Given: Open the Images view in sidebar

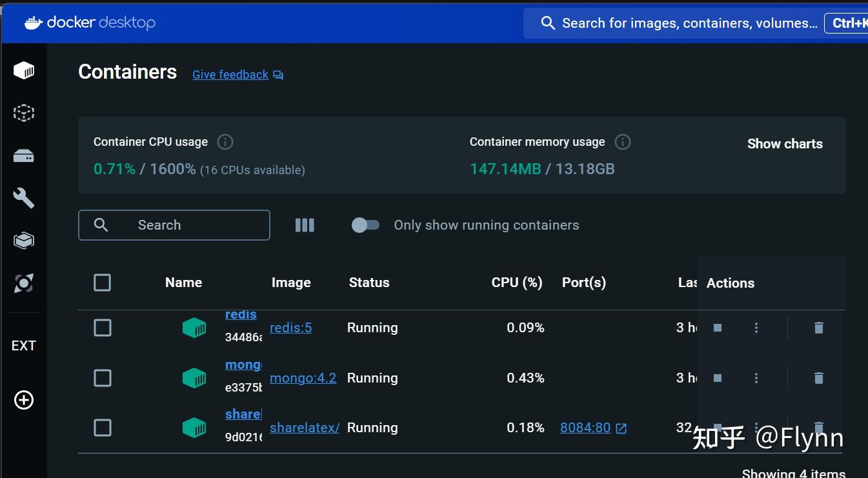Looking at the screenshot, I should 24,113.
